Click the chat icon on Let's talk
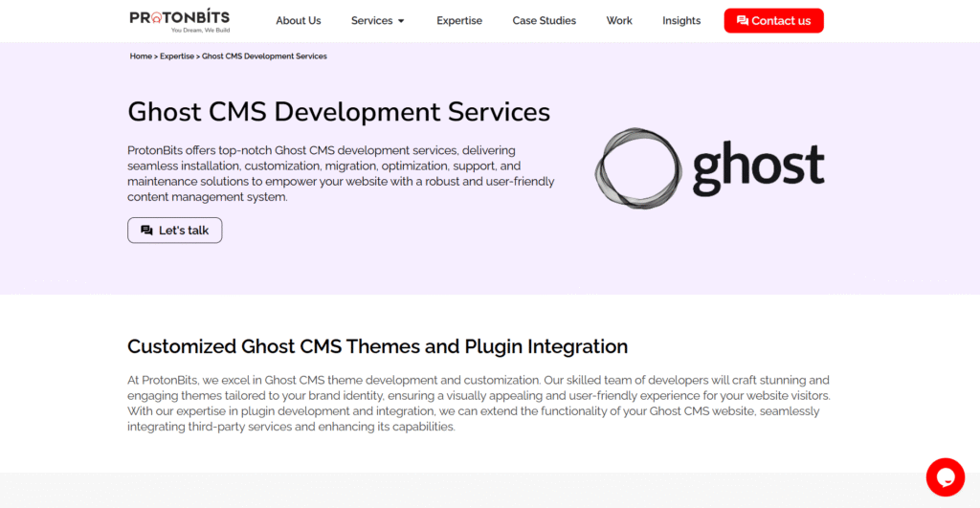The width and height of the screenshot is (980, 508). (146, 231)
